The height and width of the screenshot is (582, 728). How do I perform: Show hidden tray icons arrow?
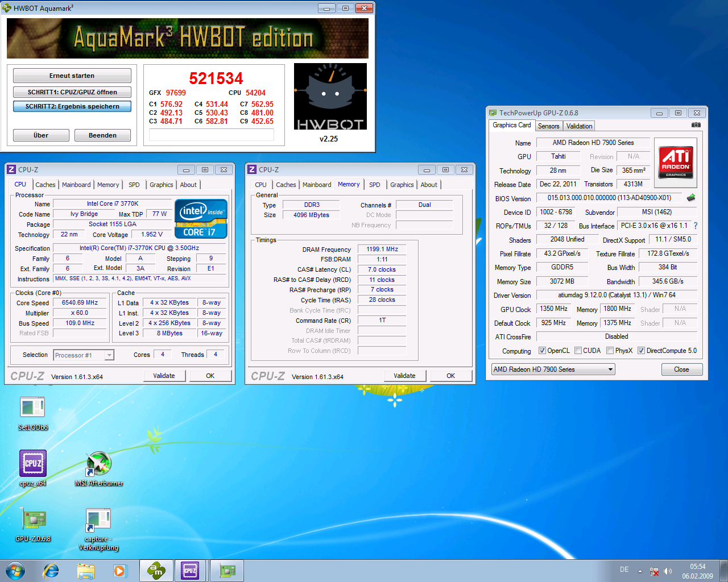pyautogui.click(x=640, y=571)
